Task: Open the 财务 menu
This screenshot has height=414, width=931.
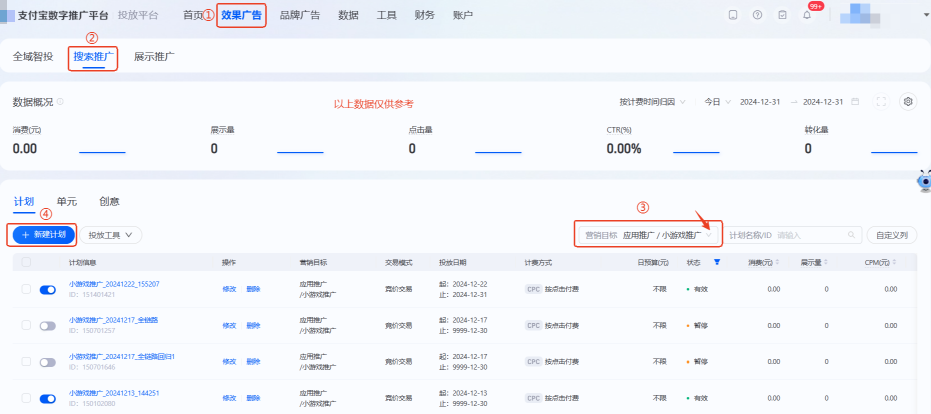Action: (x=425, y=15)
